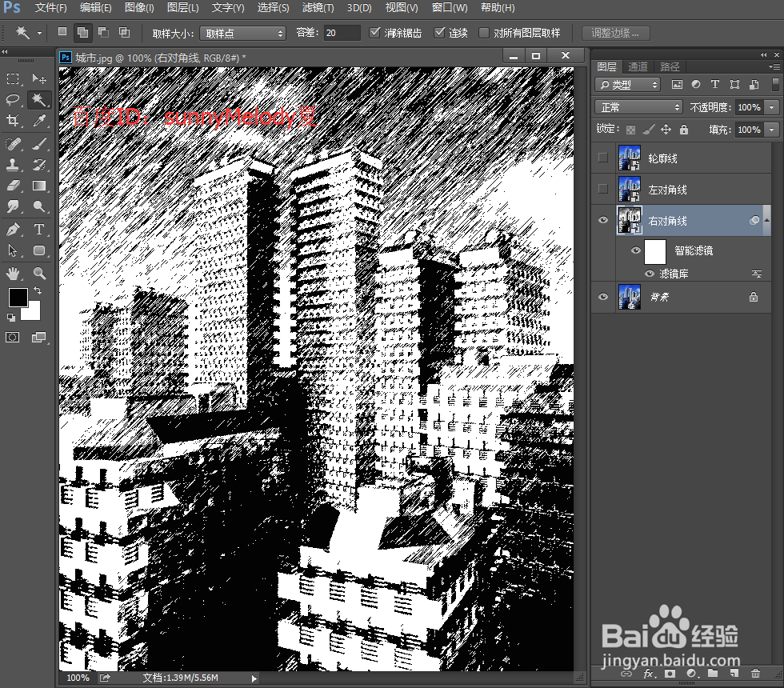
Task: Select the Move tool
Action: pyautogui.click(x=39, y=79)
